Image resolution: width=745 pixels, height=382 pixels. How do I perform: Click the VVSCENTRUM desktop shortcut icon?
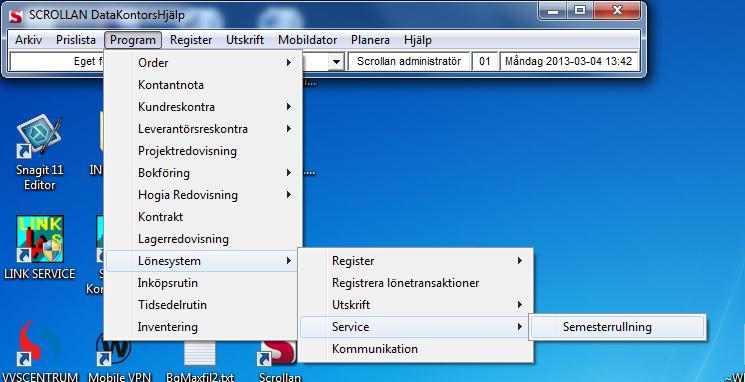pos(39,352)
